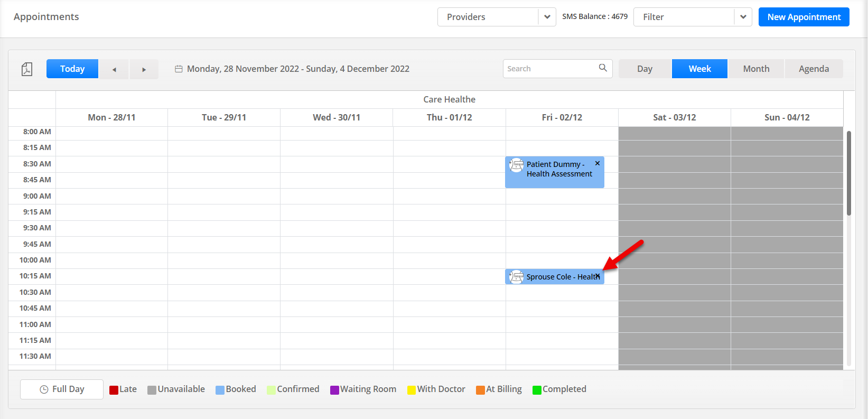Click the Patient Dummy appointment avatar icon
This screenshot has height=419, width=868.
(x=516, y=166)
